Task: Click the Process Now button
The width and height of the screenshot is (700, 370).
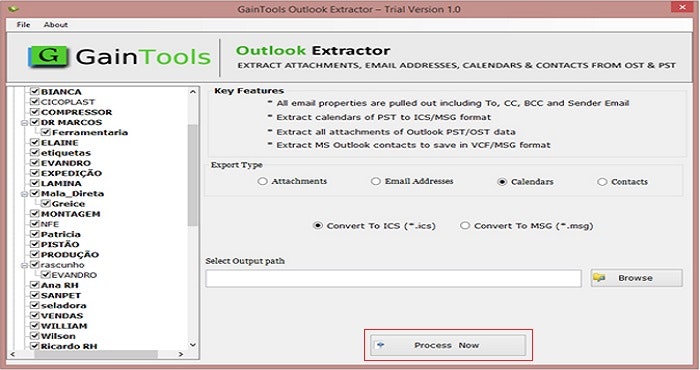Action: pos(448,345)
